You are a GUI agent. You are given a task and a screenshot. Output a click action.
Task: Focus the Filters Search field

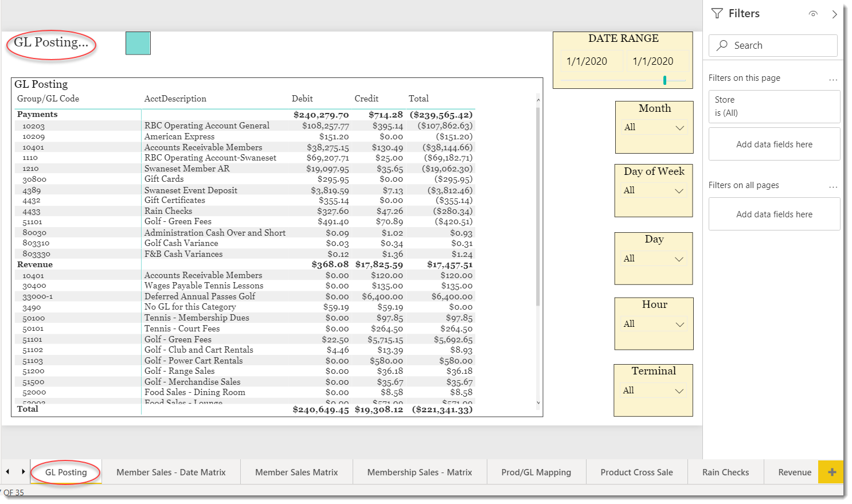tap(773, 45)
